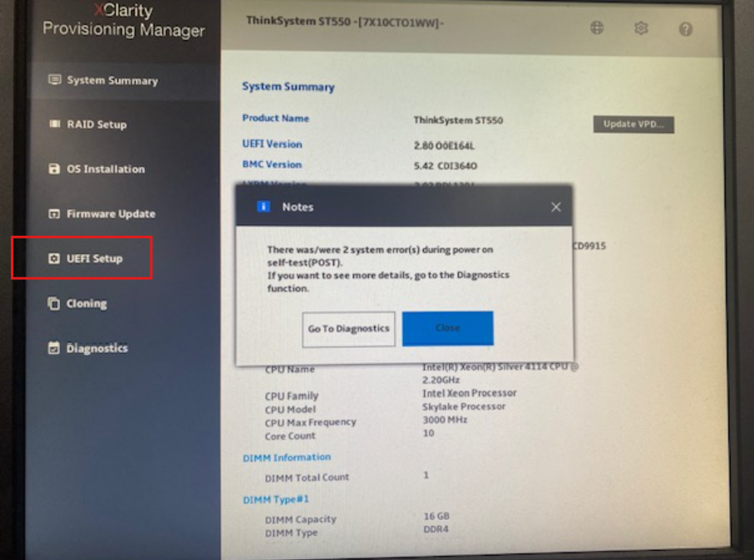Click the Product Name label

[275, 118]
